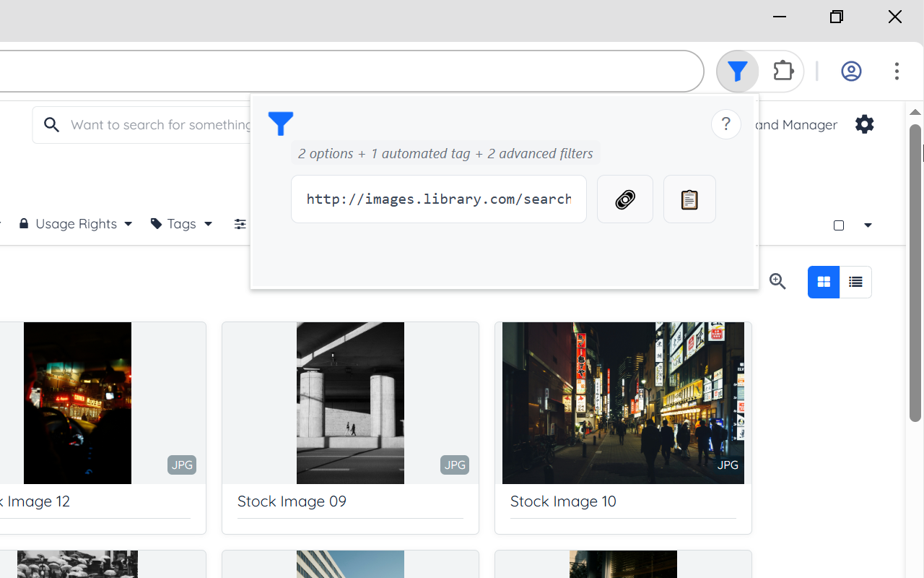
Task: Open the browser profile account icon
Action: click(851, 72)
